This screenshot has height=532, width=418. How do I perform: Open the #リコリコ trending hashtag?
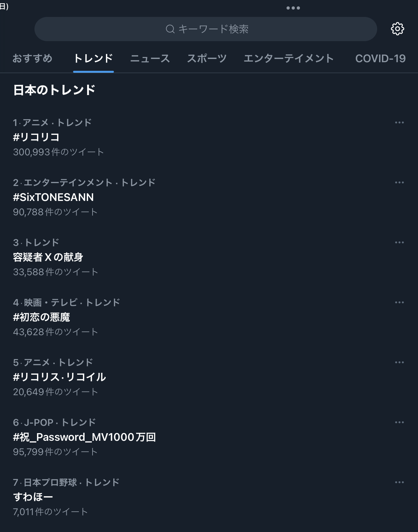click(36, 137)
